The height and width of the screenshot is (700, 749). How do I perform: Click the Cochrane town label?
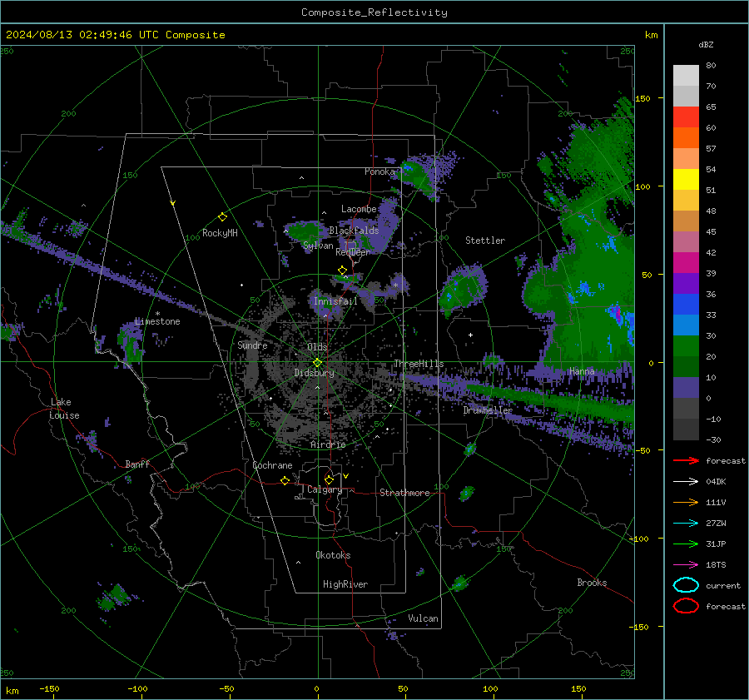(272, 465)
